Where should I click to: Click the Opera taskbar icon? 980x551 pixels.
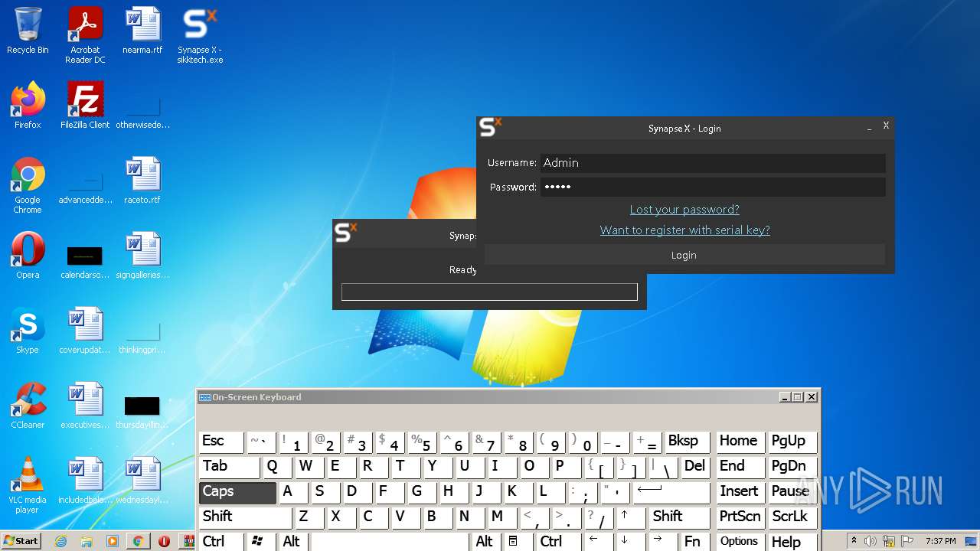[x=164, y=541]
